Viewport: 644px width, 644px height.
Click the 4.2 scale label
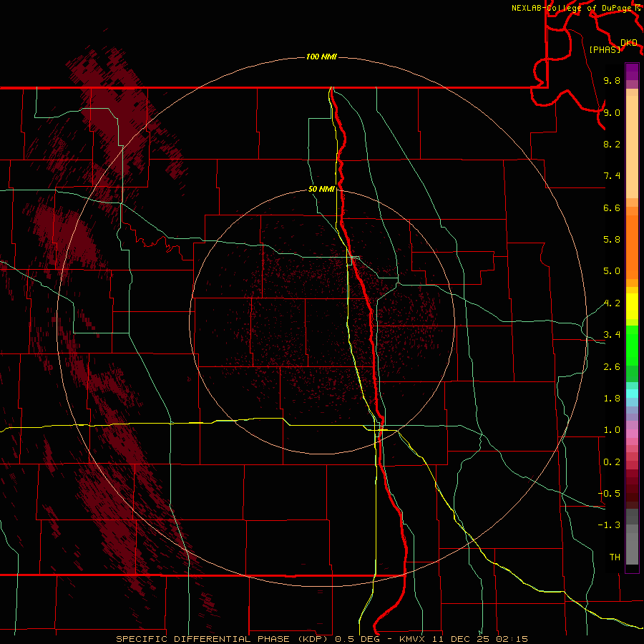point(612,303)
